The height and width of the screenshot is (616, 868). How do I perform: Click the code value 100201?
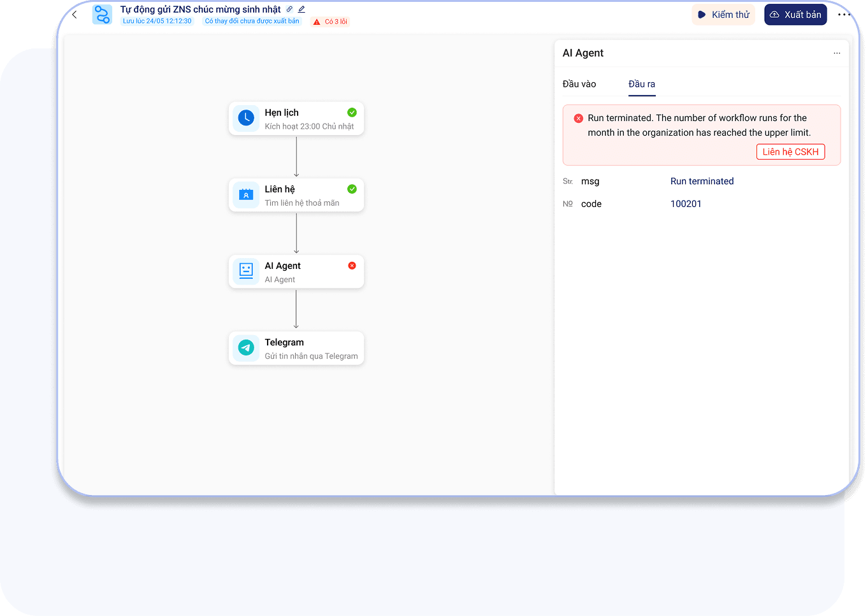click(686, 204)
